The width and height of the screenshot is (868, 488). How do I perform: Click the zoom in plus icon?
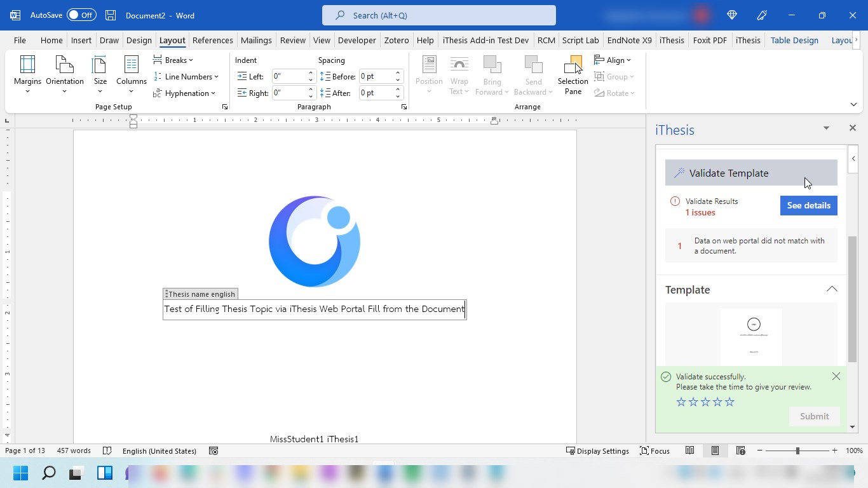click(834, 451)
